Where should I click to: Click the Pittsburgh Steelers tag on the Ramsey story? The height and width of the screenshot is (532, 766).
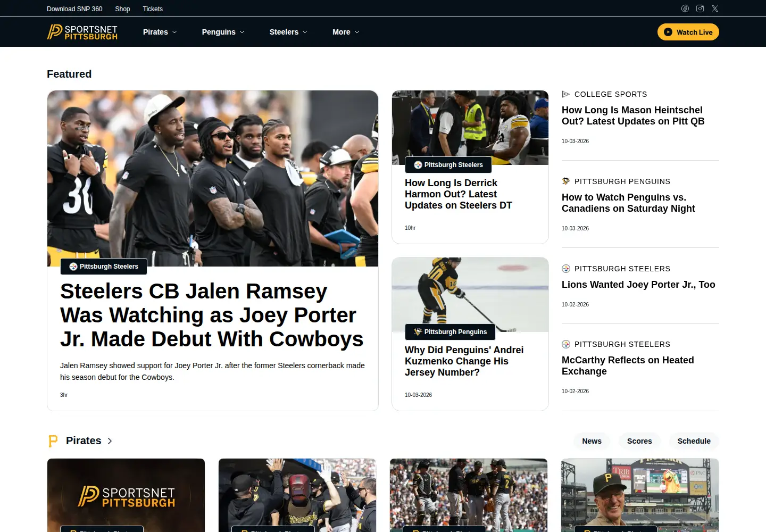click(x=104, y=267)
